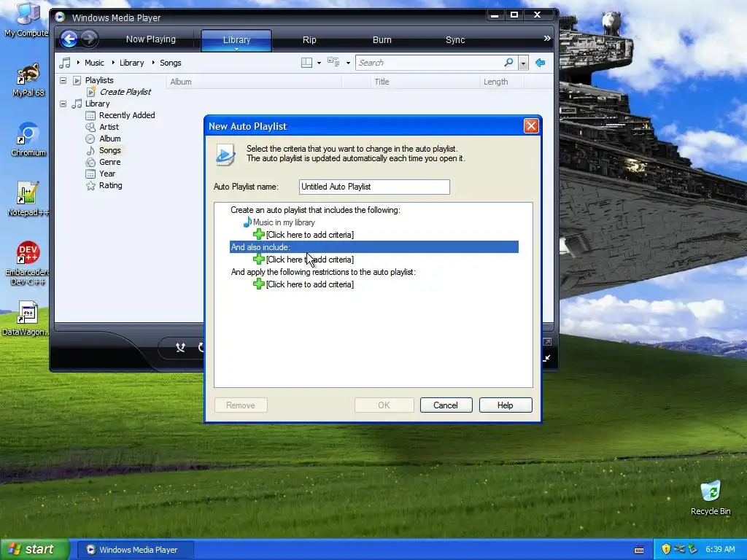This screenshot has height=560, width=747.
Task: Click the Start button
Action: point(34,549)
